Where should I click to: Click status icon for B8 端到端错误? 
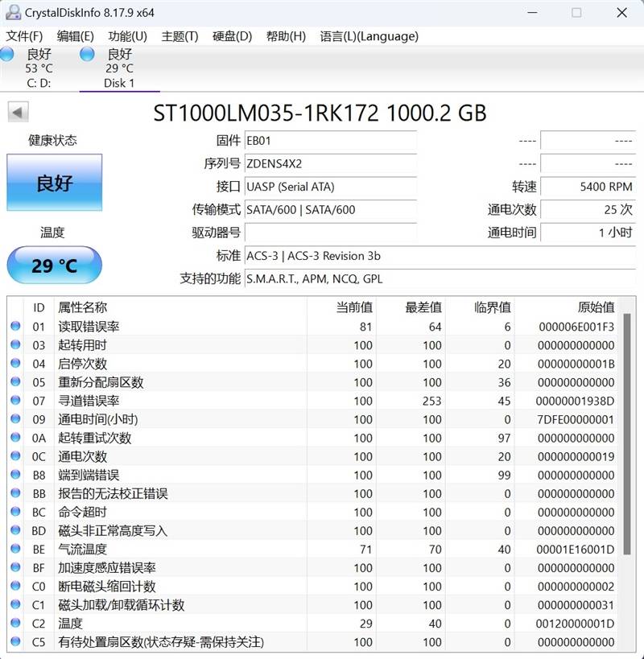[x=15, y=475]
